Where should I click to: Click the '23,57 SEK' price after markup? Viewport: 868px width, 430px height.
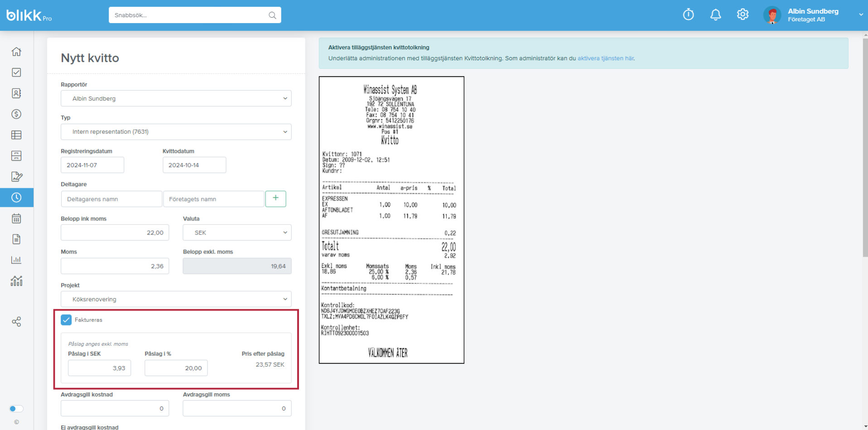270,364
